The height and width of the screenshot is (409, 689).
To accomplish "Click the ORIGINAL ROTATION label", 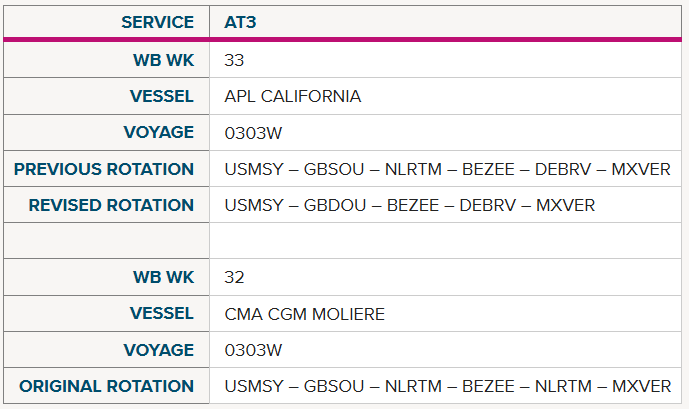I will [x=106, y=386].
